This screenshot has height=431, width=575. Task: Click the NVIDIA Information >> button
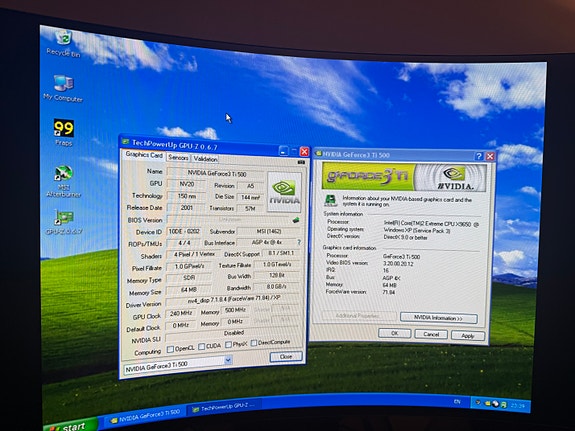[x=438, y=318]
